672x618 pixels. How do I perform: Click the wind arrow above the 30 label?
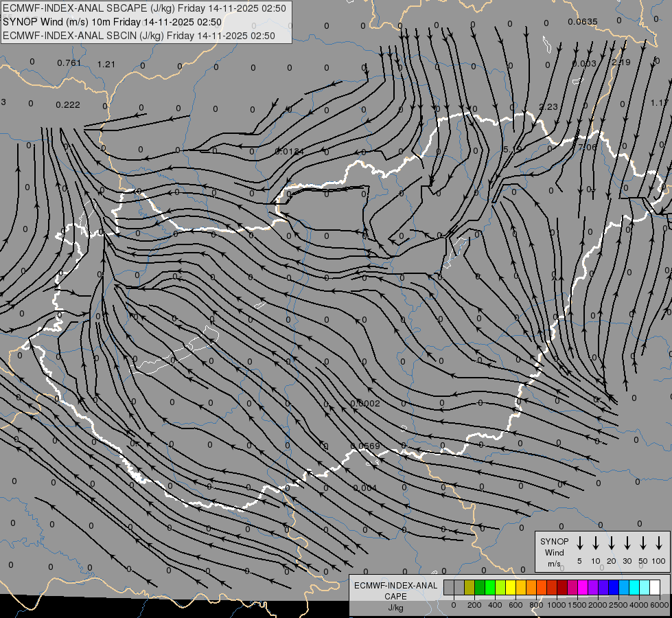(x=627, y=543)
